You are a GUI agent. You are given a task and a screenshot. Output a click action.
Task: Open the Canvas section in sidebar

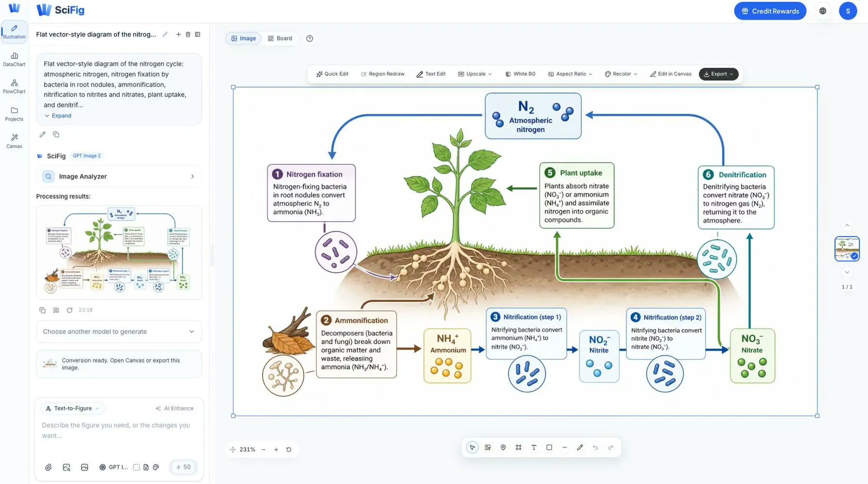click(14, 141)
